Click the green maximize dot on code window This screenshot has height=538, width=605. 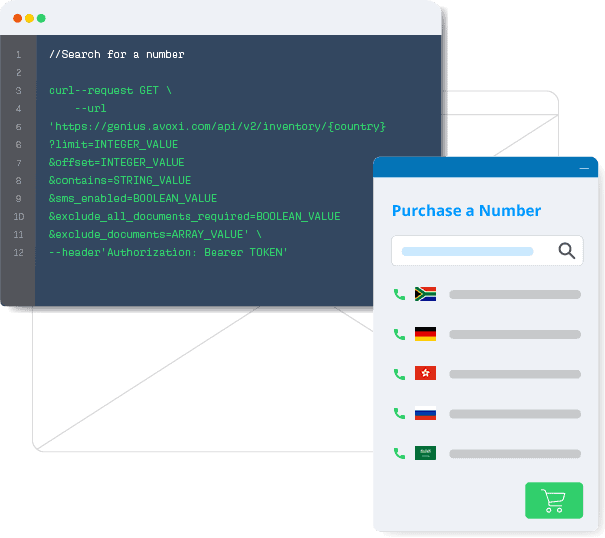tap(41, 18)
